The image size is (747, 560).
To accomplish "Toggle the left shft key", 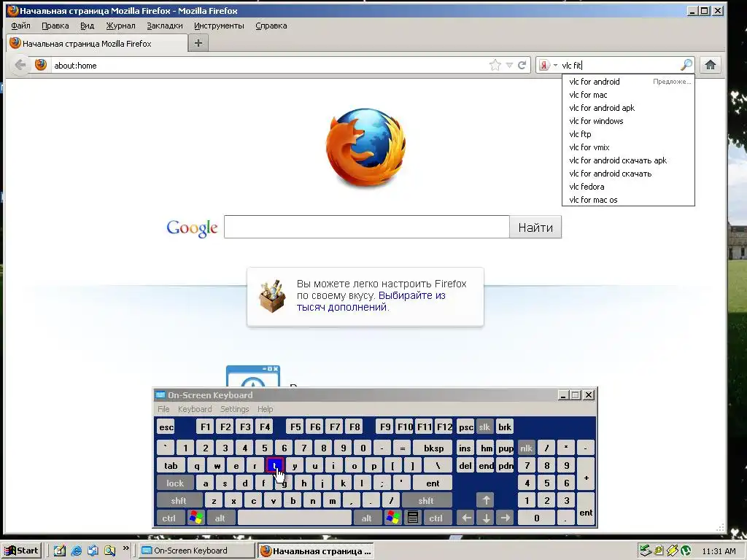I will click(179, 500).
